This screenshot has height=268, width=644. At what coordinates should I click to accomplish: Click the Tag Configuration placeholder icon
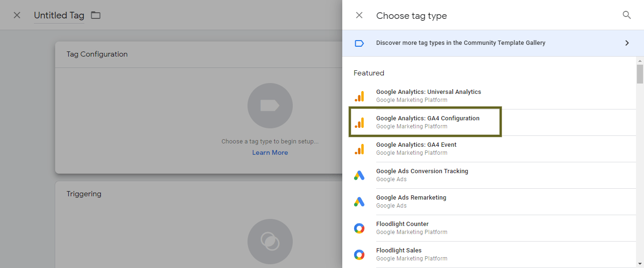[x=270, y=106]
